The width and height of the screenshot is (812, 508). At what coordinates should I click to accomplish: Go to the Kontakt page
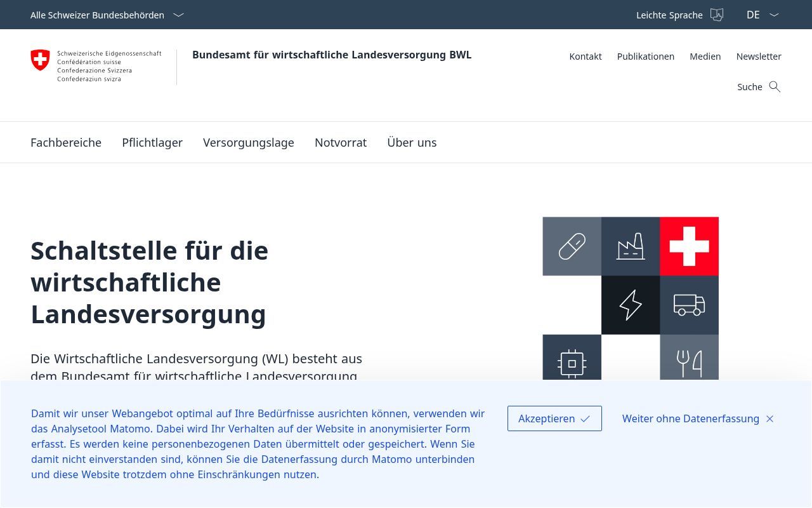click(x=586, y=57)
